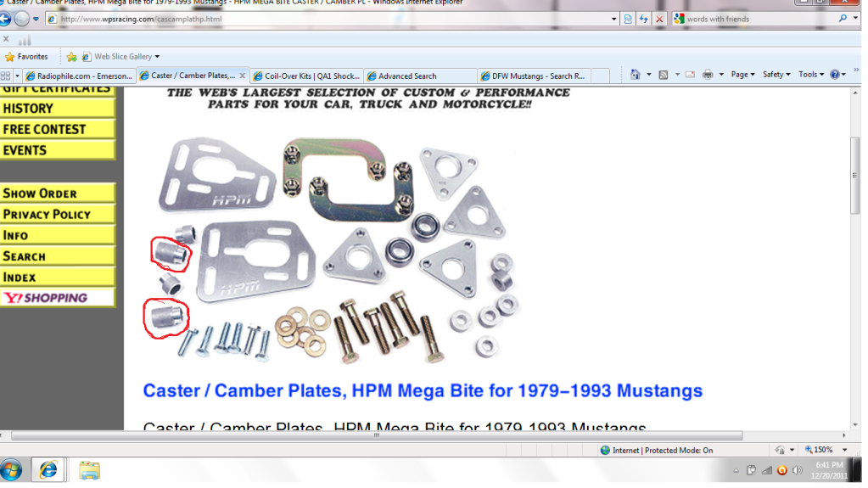Viewport: 868px width, 488px height.
Task: Open the PRIVACY POLICY sidebar button
Action: (58, 214)
